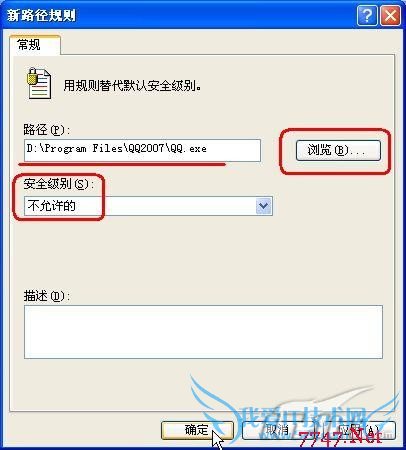The width and height of the screenshot is (406, 450).
Task: Click inside the empty 描述 description box
Action: (x=203, y=332)
